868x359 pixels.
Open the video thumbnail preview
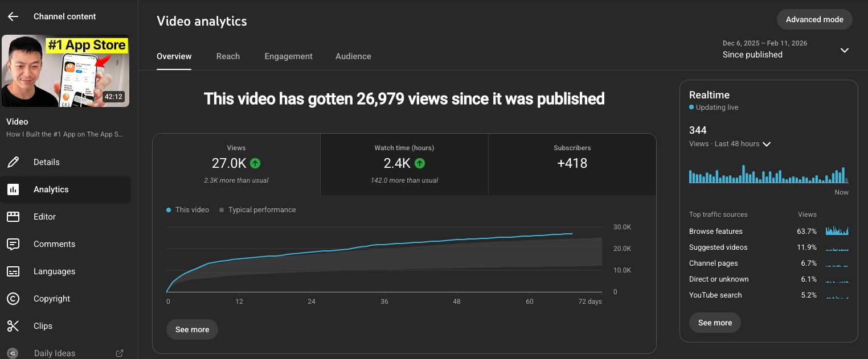65,71
